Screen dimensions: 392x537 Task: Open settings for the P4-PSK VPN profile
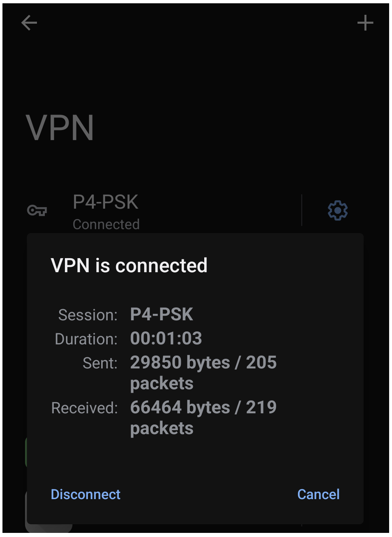pos(337,211)
